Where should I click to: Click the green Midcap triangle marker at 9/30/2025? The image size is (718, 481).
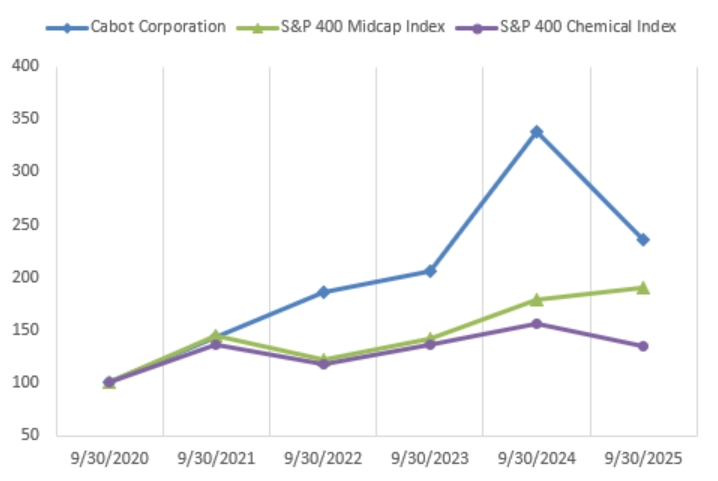click(643, 288)
